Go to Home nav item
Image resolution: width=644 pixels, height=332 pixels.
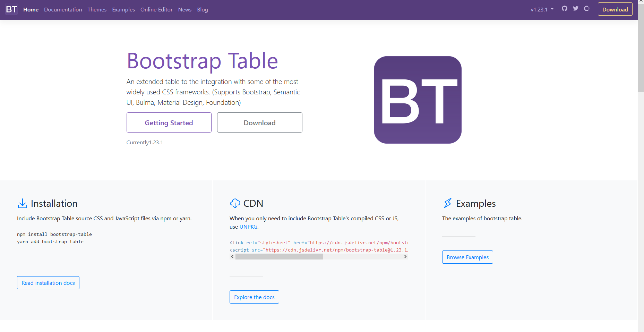tap(31, 10)
